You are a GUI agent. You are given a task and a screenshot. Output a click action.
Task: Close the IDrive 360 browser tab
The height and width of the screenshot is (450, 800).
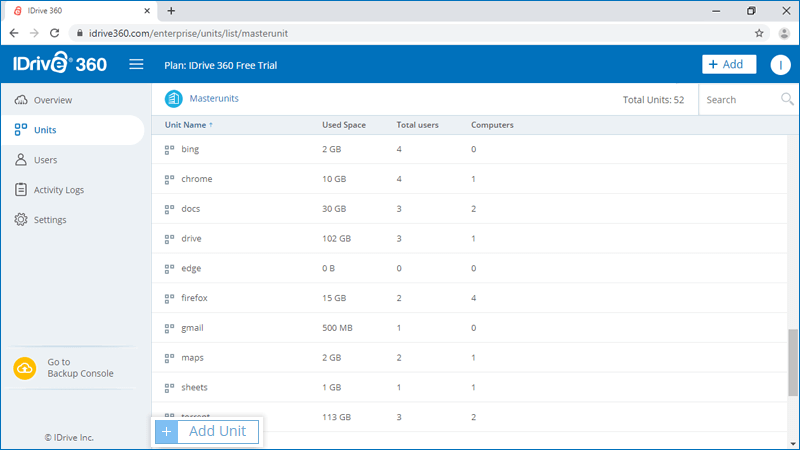(x=147, y=11)
